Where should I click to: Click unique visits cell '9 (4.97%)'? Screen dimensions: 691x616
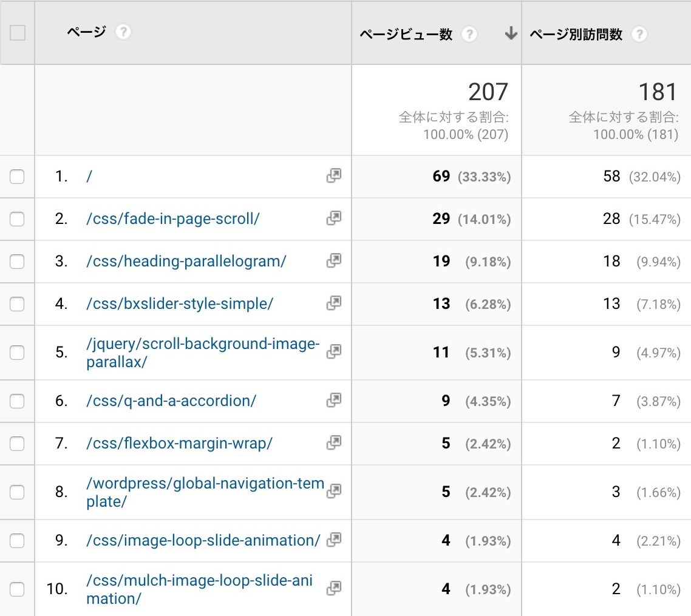tap(646, 352)
